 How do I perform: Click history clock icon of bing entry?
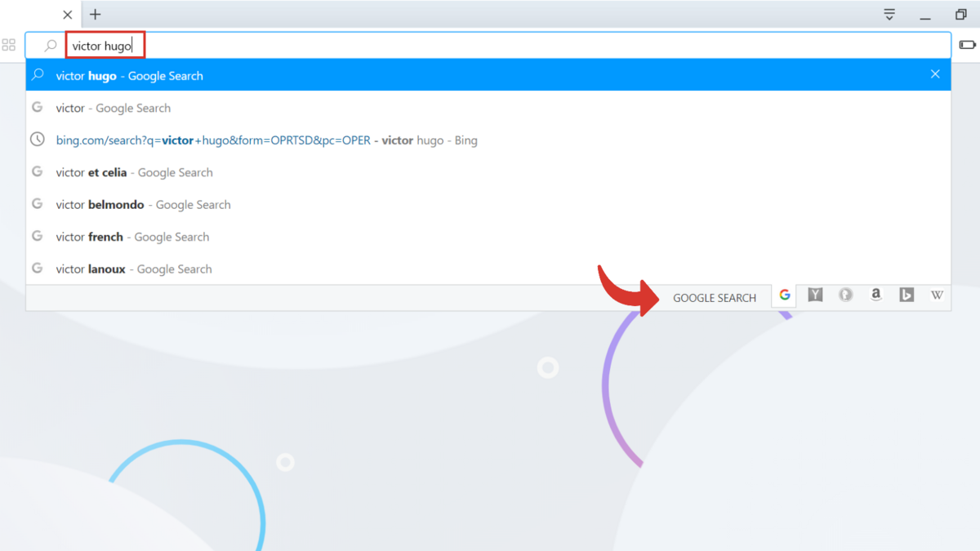[x=38, y=140]
